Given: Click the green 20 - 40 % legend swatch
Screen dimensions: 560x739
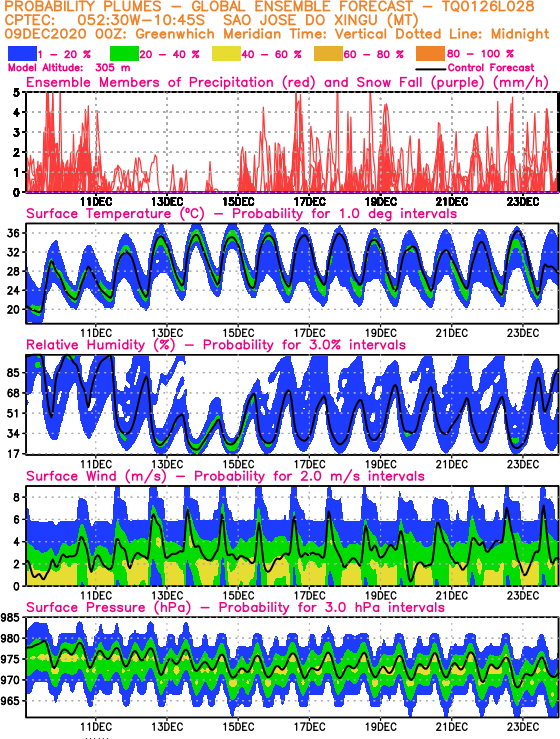Looking at the screenshot, I should tap(124, 53).
